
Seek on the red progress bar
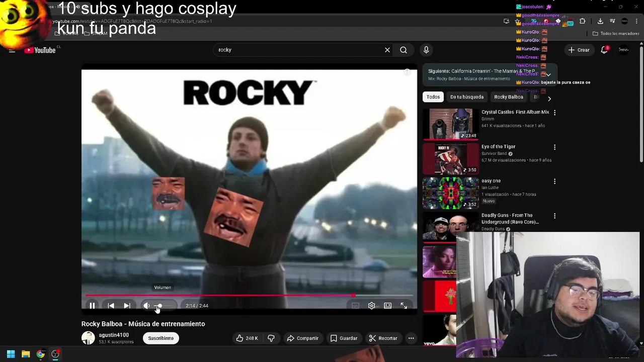tap(249, 296)
